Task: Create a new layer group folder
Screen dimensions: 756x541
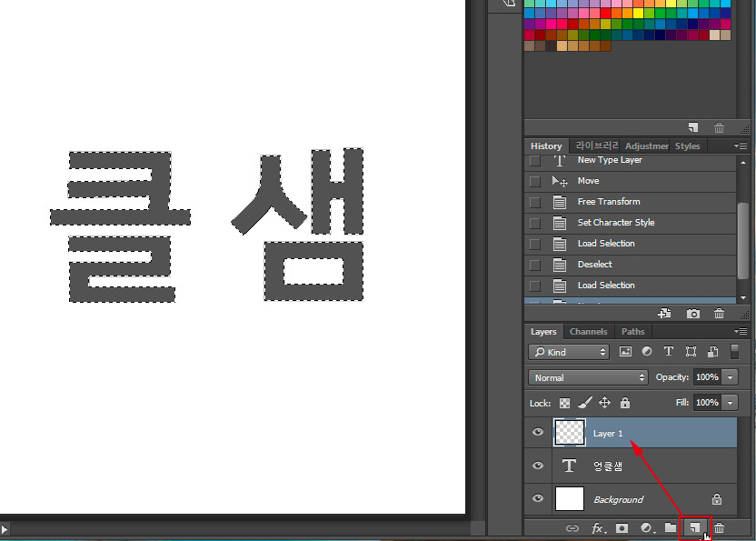Action: pyautogui.click(x=670, y=527)
